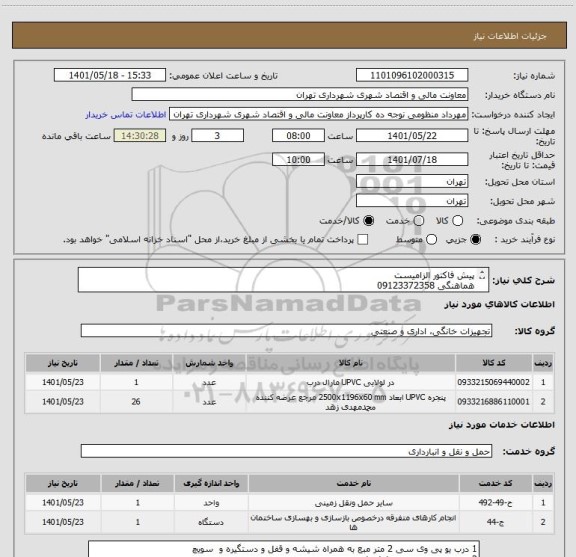Screen dimensions: 576x557
Task: Click the need number field 1101096102000315
Action: click(412, 75)
